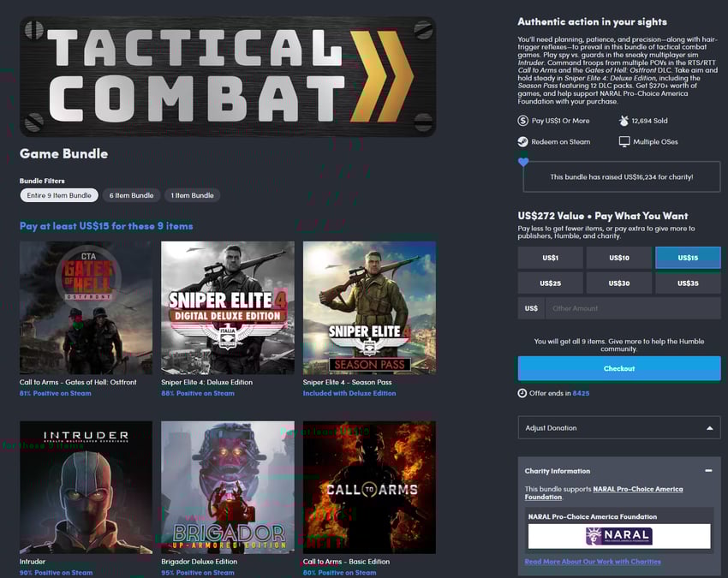Click the sold-count icon next to 12,694 Sold
728x578 pixels.
pos(624,121)
